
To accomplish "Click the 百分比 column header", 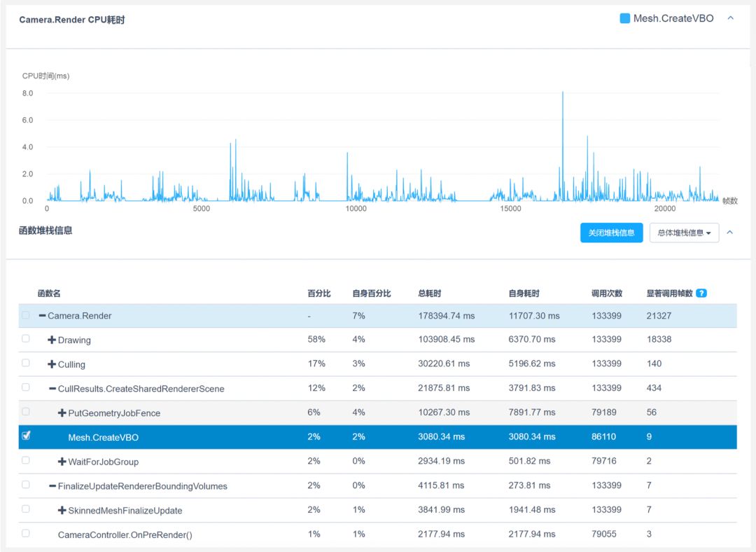I will coord(319,294).
